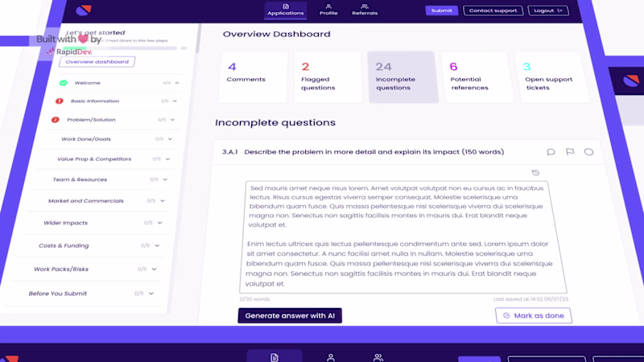Click the sidebar vertical scrollbar
The width and height of the screenshot is (644, 362).
[198, 39]
